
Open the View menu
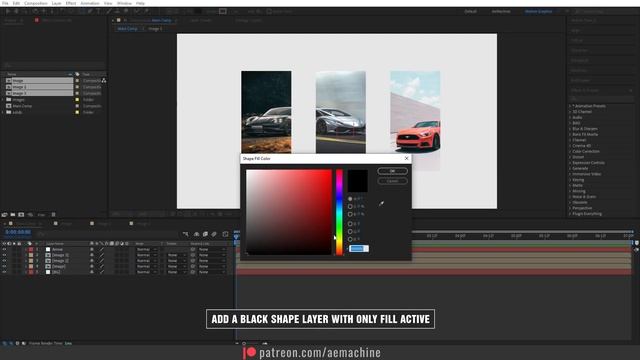pyautogui.click(x=108, y=3)
